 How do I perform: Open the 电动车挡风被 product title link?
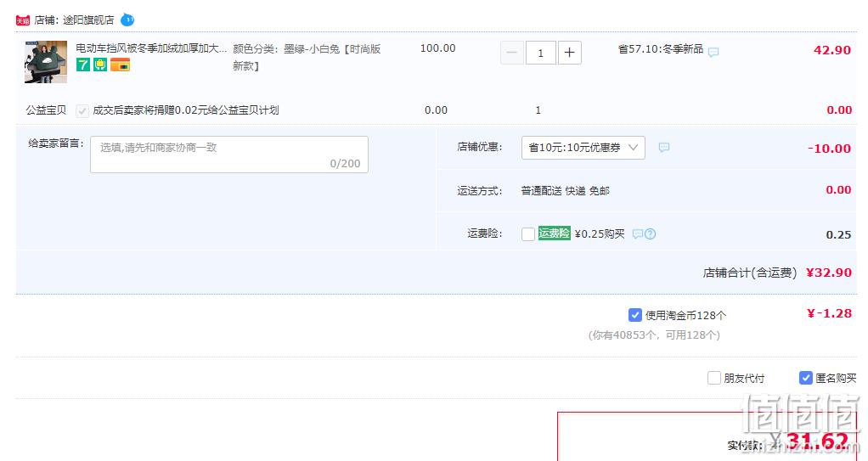(x=151, y=48)
